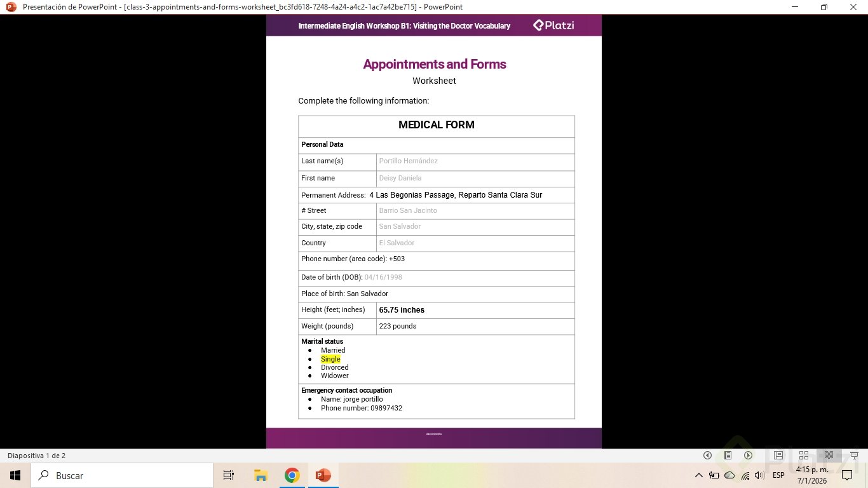The width and height of the screenshot is (868, 488).
Task: Click the 'Date of birth (DOB)' row
Action: tap(437, 278)
